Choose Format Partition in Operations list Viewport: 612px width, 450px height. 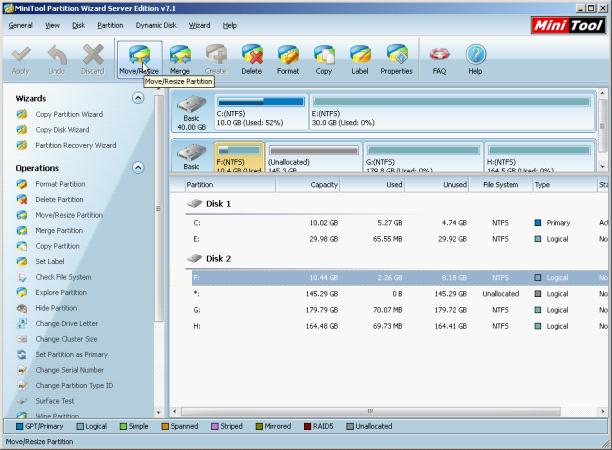pos(60,184)
